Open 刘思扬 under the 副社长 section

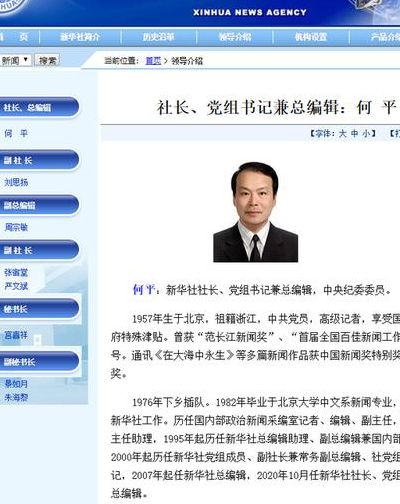click(16, 182)
